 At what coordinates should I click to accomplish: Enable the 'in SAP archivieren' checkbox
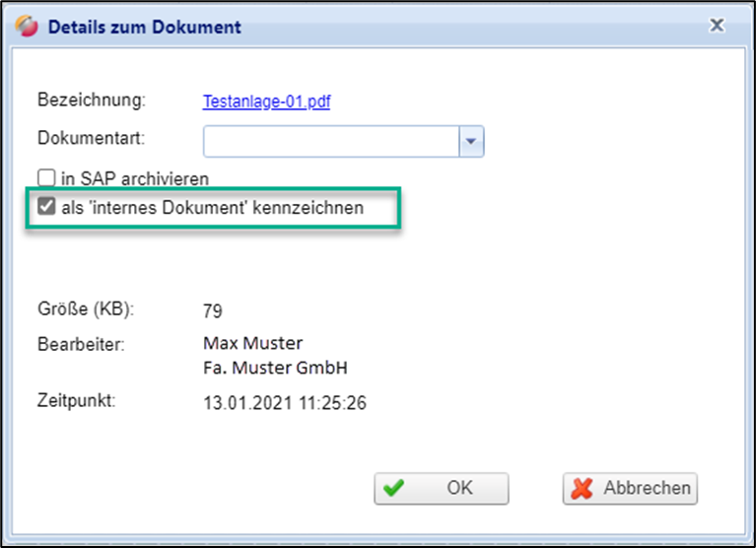coord(45,178)
